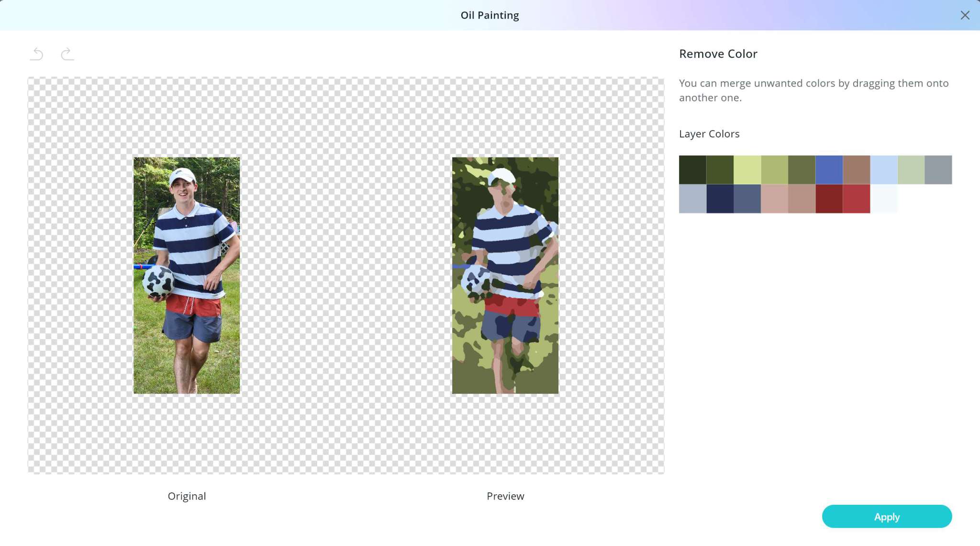
Task: Select the pale yellow-green color swatch
Action: point(747,170)
